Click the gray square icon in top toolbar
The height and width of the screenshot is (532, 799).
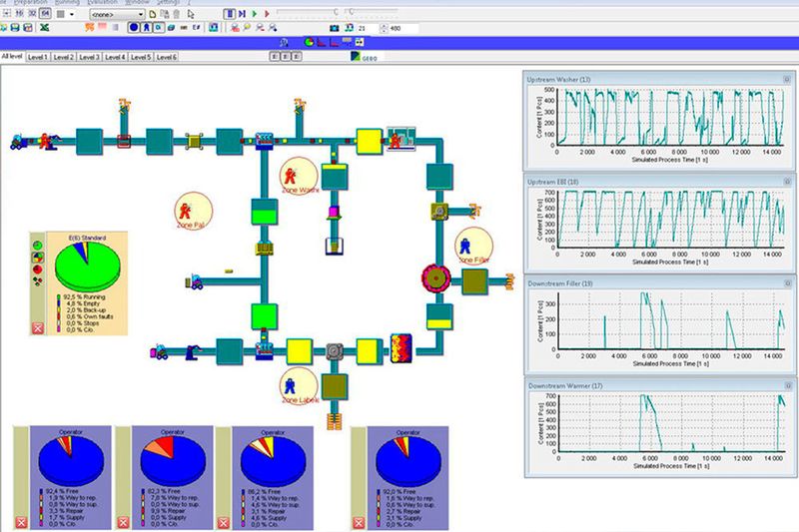(x=61, y=14)
